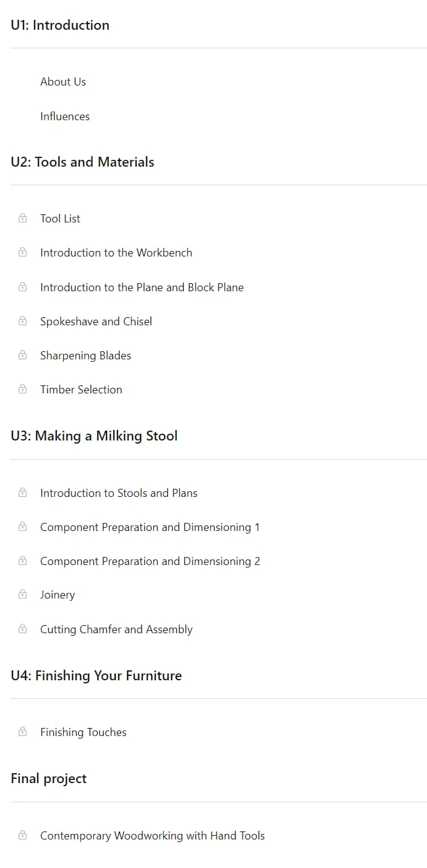The width and height of the screenshot is (427, 868).
Task: Open Component Preparation and Dimensioning 1
Action: coord(150,527)
